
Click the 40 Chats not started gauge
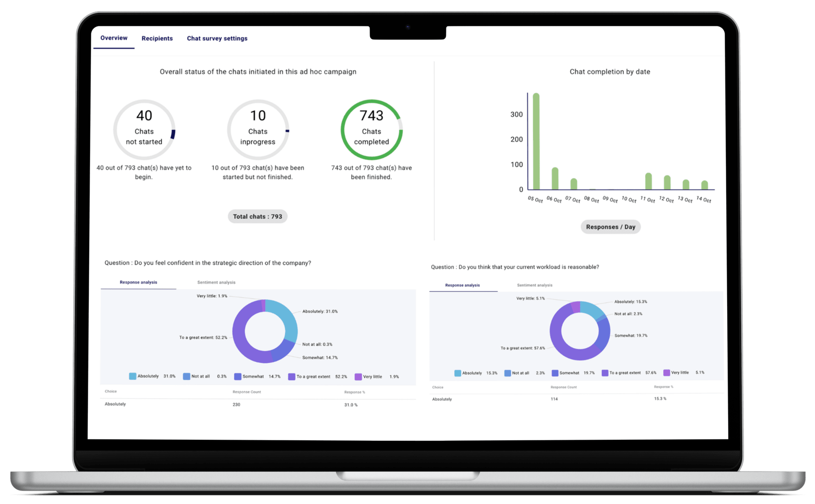tap(144, 130)
